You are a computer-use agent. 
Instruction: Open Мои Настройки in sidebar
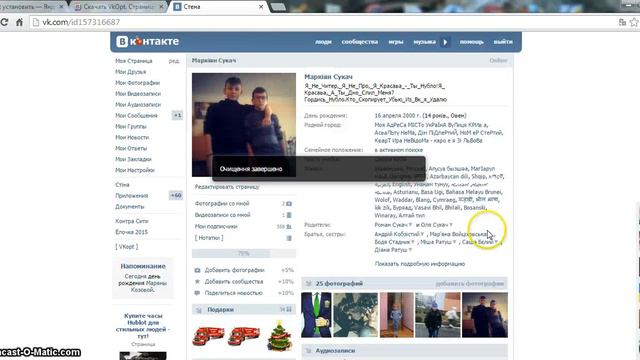[x=135, y=170]
